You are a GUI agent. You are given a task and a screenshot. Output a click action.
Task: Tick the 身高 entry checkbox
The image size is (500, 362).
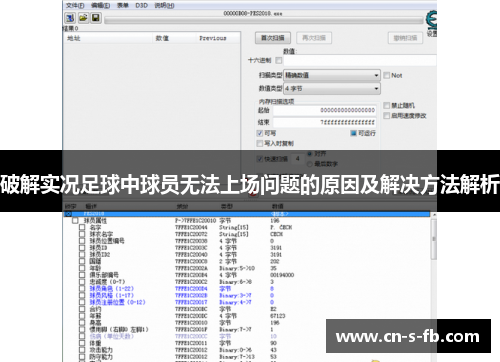82,323
